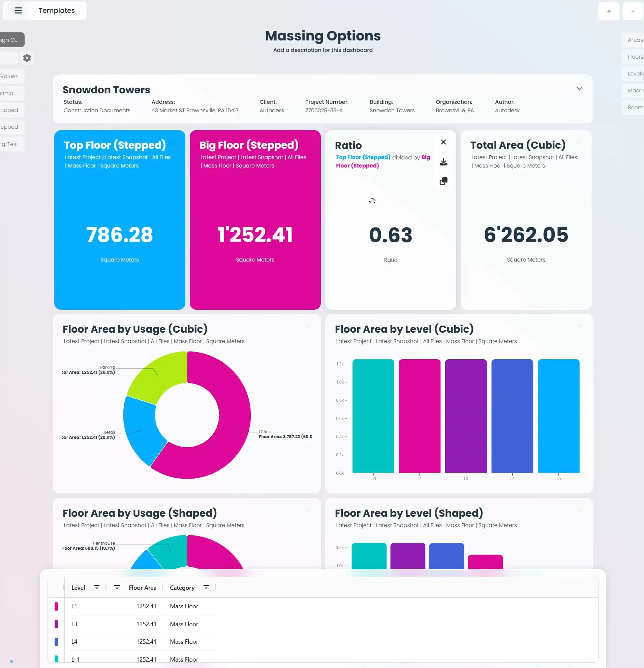The height and width of the screenshot is (668, 644).
Task: Select the Levels item in right panel
Action: 635,73
